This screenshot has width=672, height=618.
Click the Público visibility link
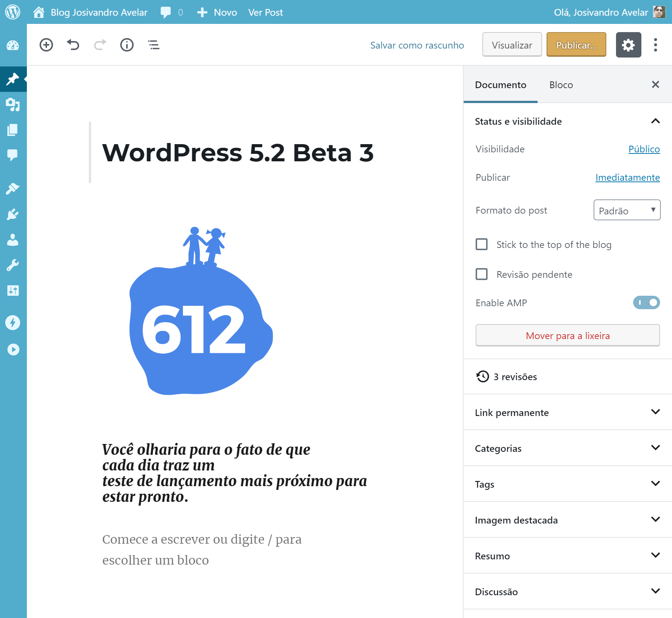point(644,149)
